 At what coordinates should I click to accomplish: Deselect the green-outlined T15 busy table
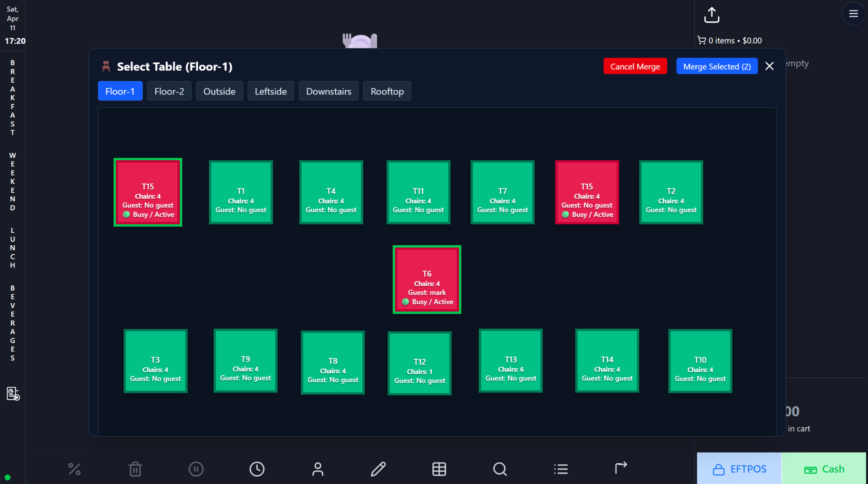[x=148, y=192]
